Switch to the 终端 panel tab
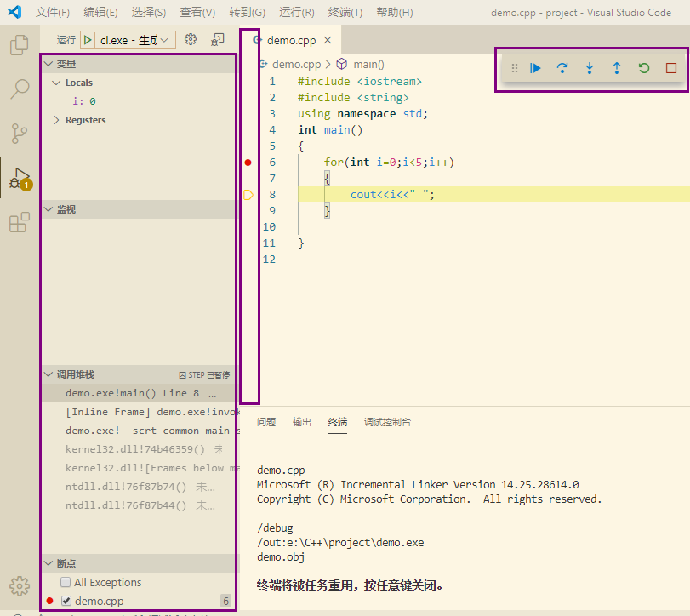This screenshot has height=616, width=690. tap(338, 422)
